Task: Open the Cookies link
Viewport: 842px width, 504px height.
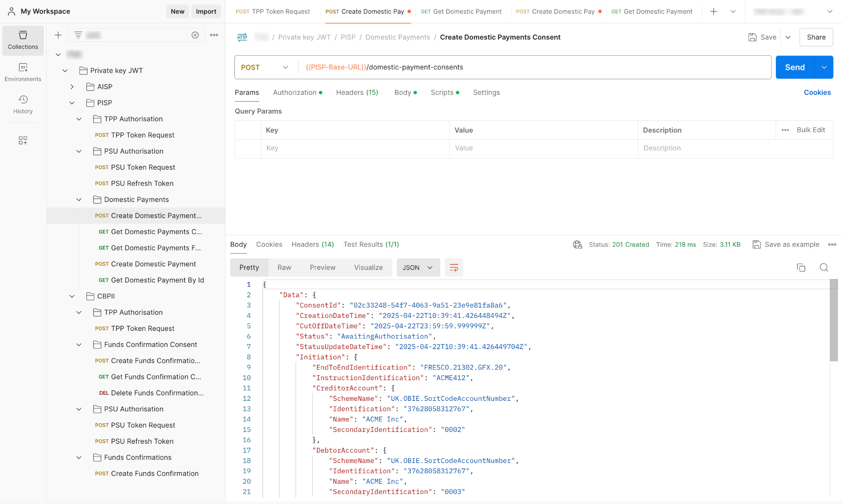Action: point(817,92)
